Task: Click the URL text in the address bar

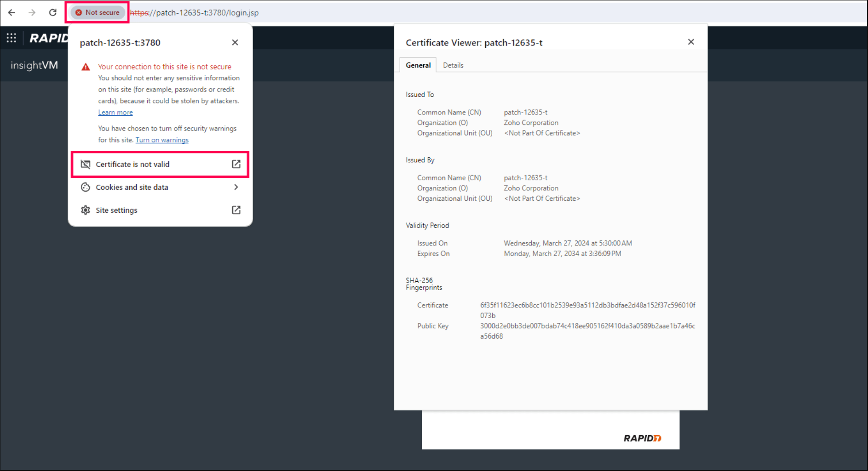Action: 194,13
